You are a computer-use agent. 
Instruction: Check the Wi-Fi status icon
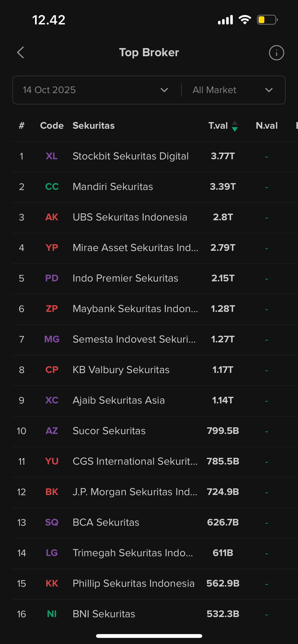245,20
